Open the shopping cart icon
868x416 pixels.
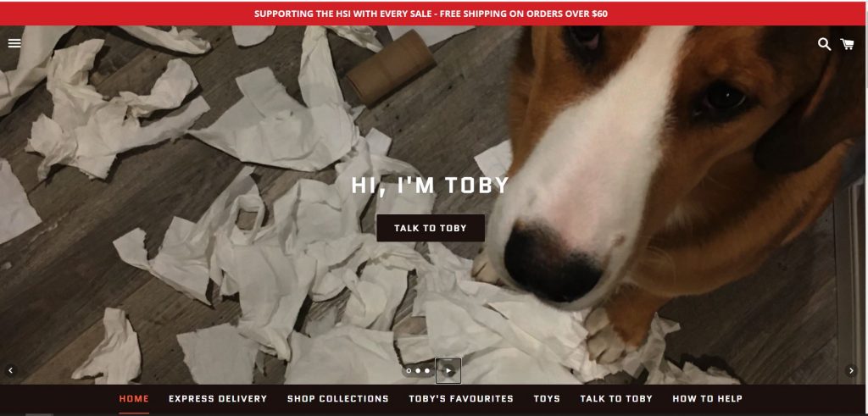[847, 44]
